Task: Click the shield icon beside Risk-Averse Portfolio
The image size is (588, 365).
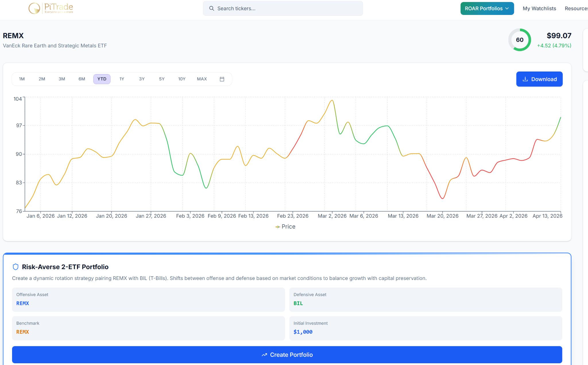Action: pyautogui.click(x=16, y=267)
